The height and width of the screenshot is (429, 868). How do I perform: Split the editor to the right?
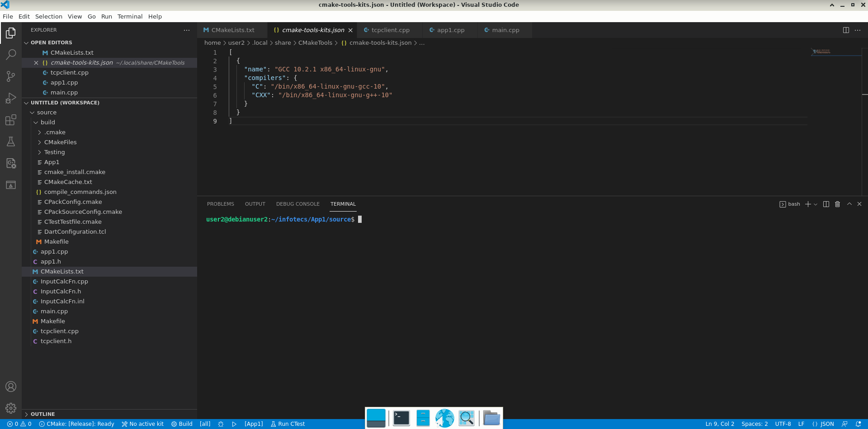[x=846, y=30]
